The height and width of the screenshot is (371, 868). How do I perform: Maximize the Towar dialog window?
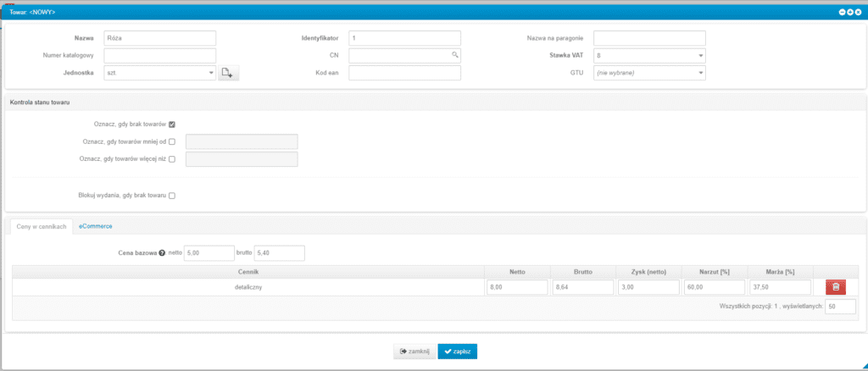click(849, 12)
